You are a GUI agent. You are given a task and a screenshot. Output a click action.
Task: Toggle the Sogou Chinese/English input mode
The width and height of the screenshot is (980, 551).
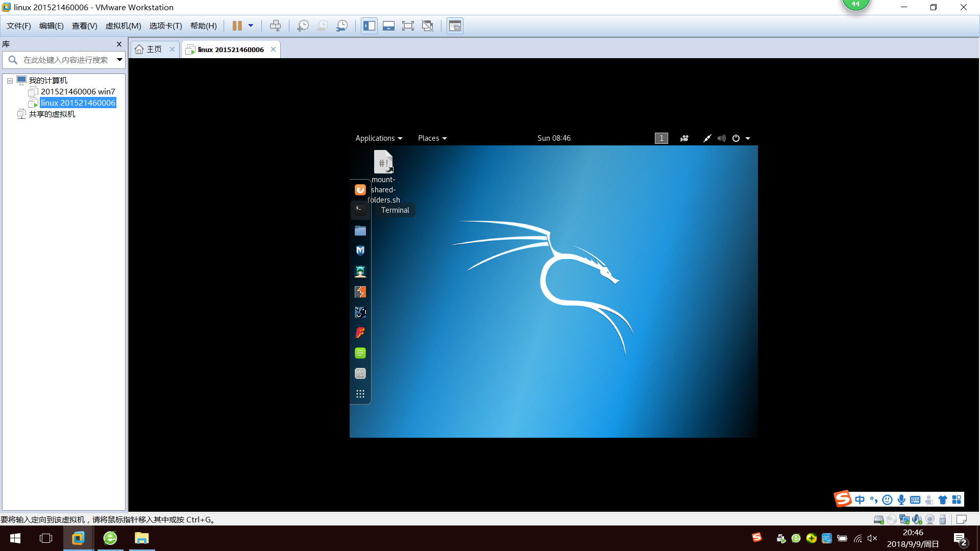pos(860,499)
